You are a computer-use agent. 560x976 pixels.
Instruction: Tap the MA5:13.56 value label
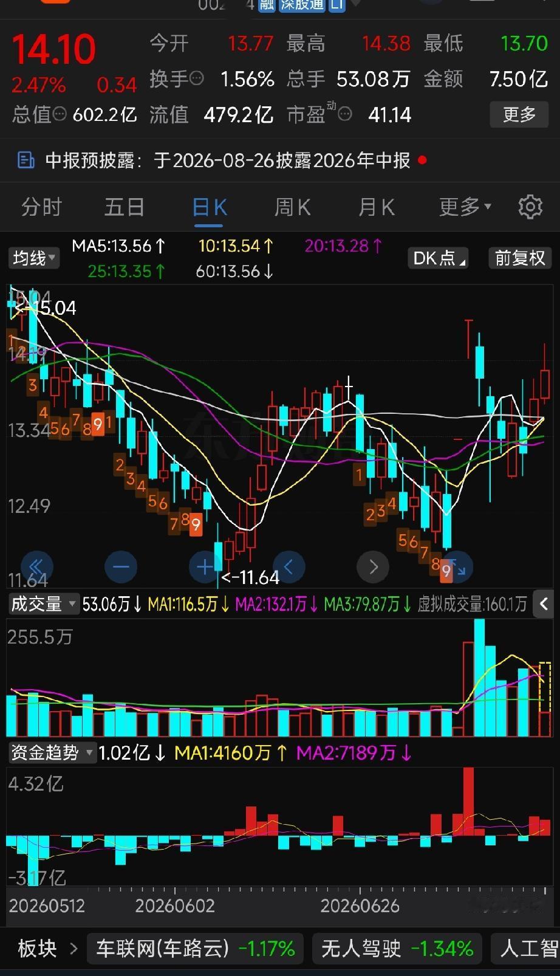(x=118, y=246)
